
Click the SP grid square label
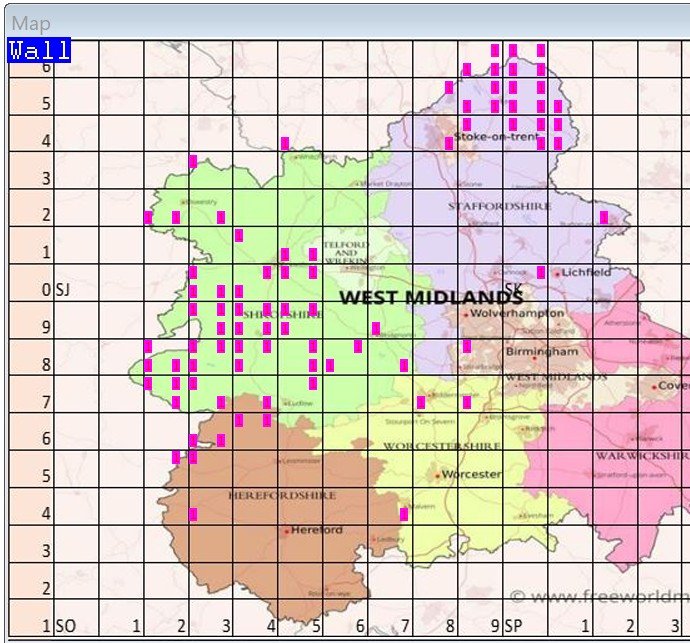pos(513,626)
